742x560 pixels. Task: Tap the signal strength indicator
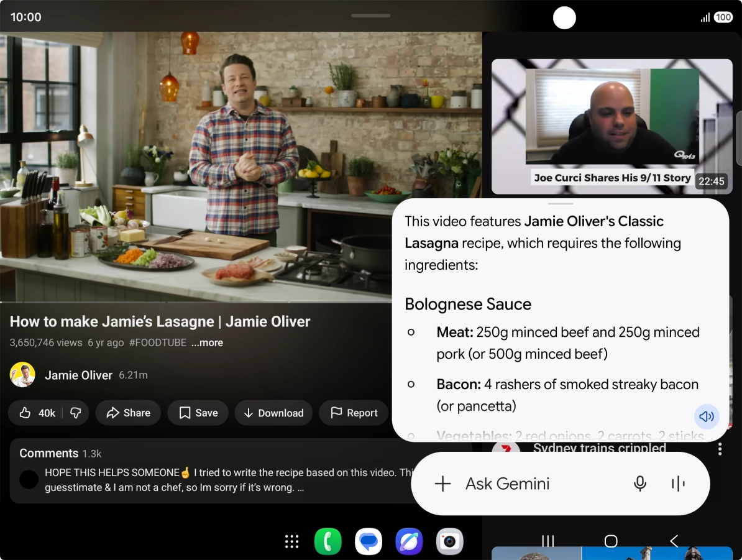pyautogui.click(x=705, y=17)
